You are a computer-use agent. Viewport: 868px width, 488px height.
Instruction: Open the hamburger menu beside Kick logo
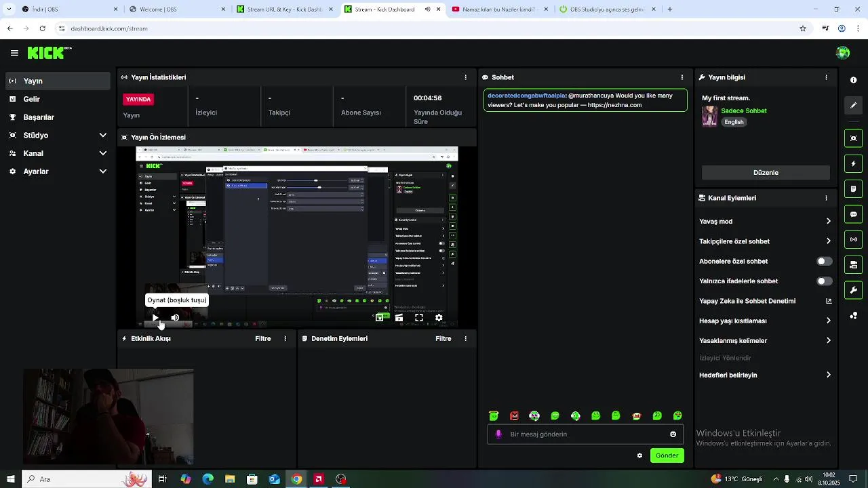[x=14, y=53]
